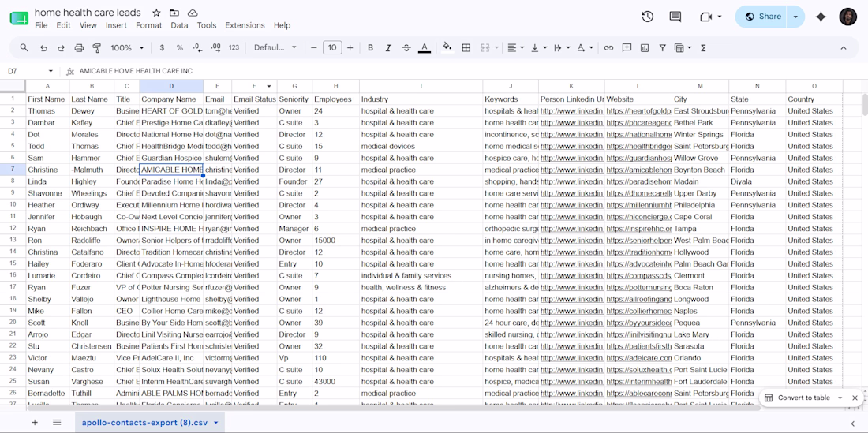Decrease the font size
The image size is (868, 433).
click(314, 48)
